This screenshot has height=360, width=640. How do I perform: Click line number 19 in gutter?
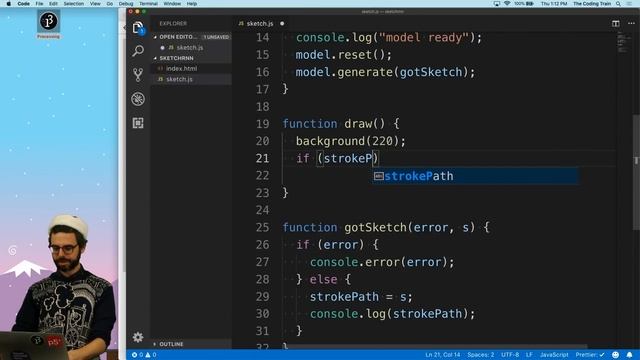(x=262, y=124)
